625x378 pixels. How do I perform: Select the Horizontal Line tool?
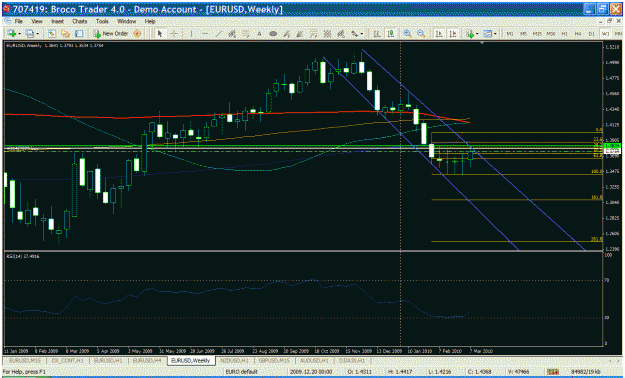coord(205,34)
